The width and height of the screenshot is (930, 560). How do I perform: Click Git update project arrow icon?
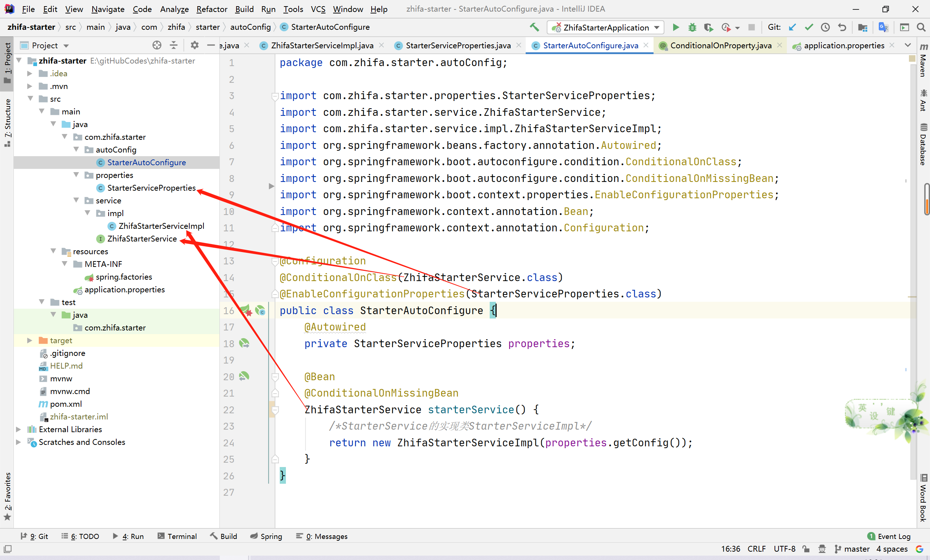792,27
